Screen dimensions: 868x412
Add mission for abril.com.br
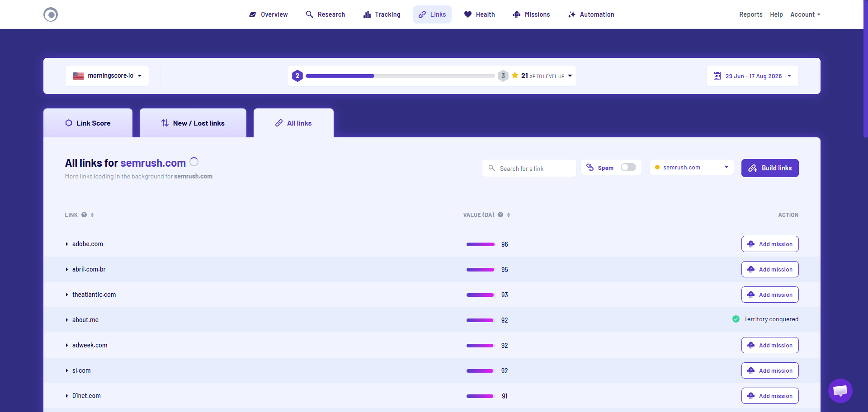(770, 269)
